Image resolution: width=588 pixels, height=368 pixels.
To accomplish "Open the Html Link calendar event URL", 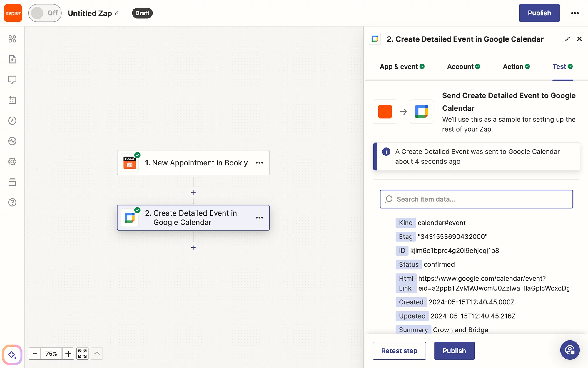I will pos(493,283).
